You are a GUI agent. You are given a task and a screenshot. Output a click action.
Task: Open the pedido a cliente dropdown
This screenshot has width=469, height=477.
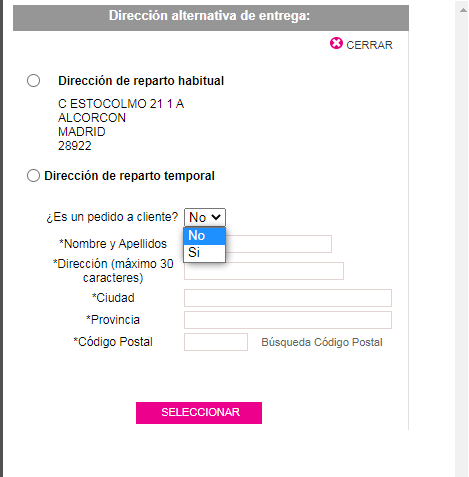coord(205,217)
